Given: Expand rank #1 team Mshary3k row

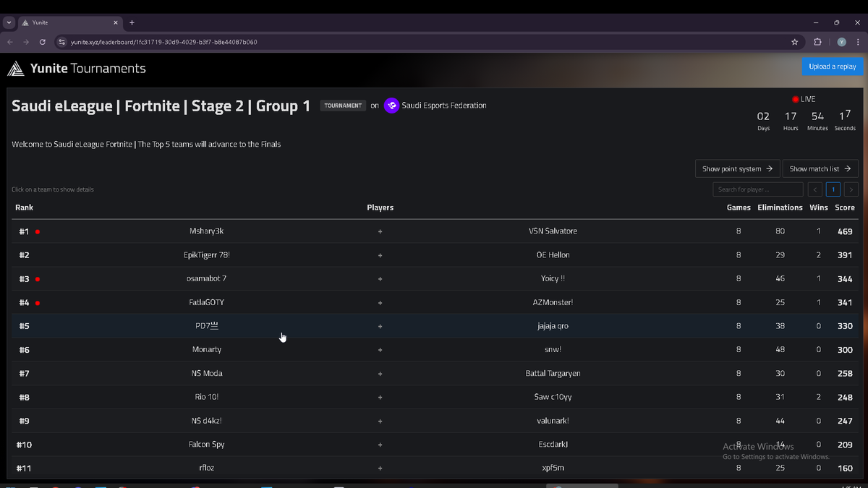Looking at the screenshot, I should click(x=434, y=231).
